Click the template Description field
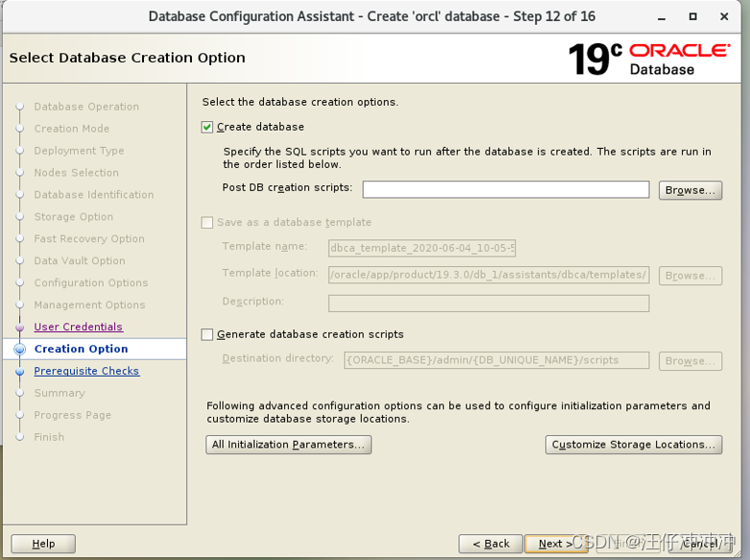The image size is (750, 560). pos(489,304)
